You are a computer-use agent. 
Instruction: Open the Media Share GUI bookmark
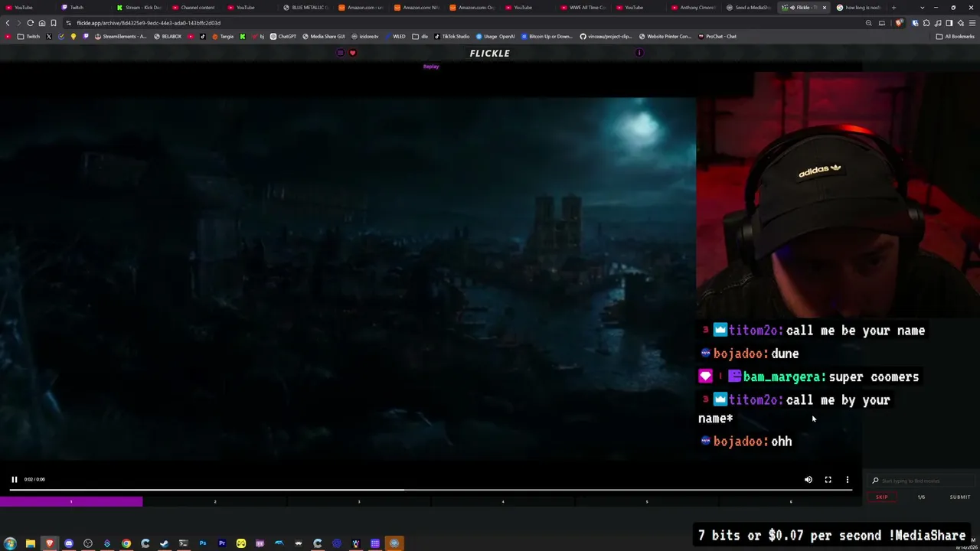point(324,37)
